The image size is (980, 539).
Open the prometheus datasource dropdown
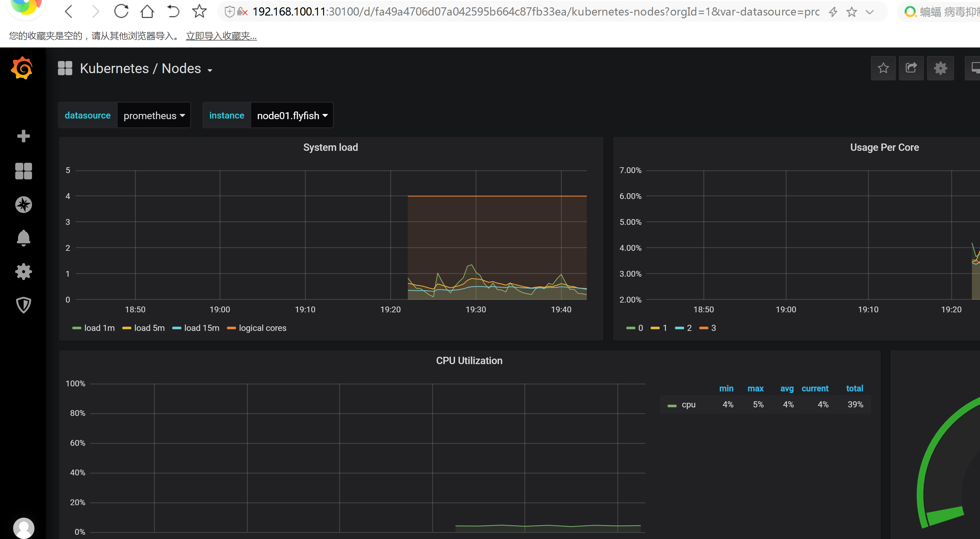pyautogui.click(x=154, y=115)
